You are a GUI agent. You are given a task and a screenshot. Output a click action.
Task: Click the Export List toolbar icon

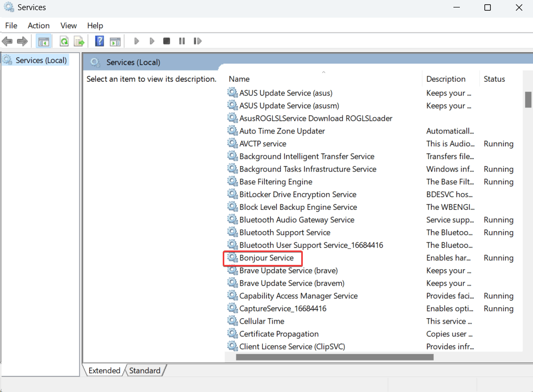(x=79, y=41)
